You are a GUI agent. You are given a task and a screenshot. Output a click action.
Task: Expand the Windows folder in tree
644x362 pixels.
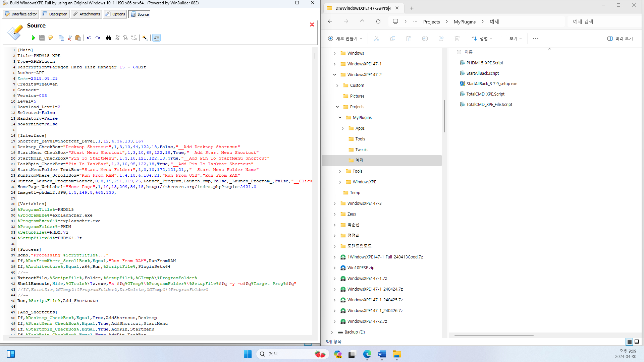[x=334, y=53]
